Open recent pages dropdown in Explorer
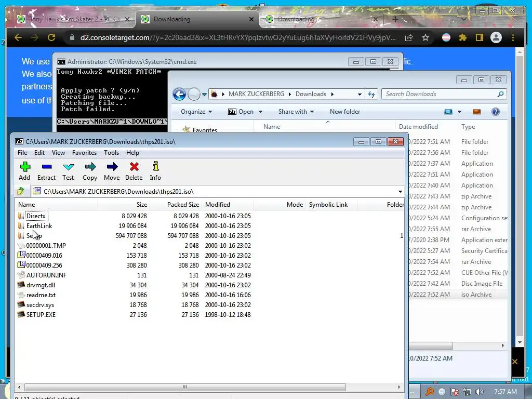Viewport: 532px width, 399px height. pyautogui.click(x=204, y=95)
